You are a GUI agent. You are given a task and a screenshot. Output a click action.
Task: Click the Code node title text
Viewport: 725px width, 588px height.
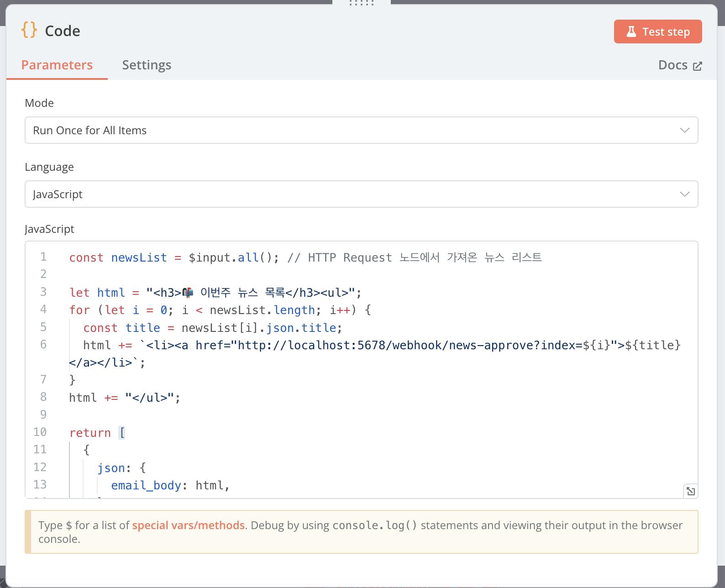[x=63, y=31]
